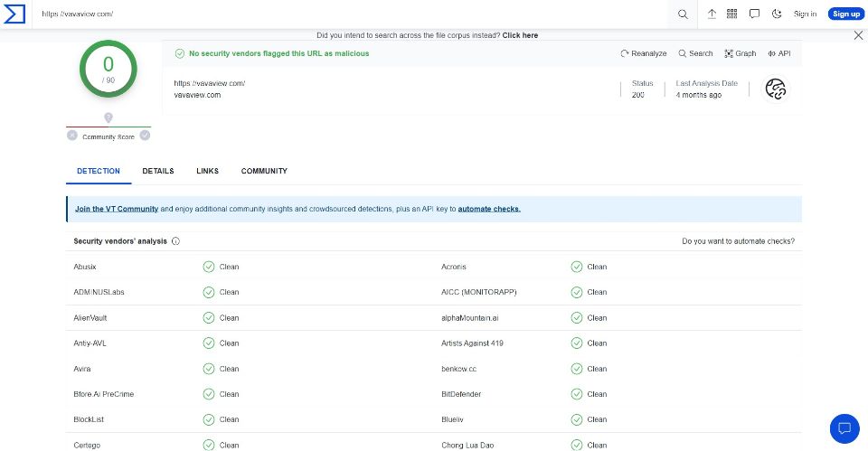Dismiss the file corpus search banner
Screen dimensions: 868x451
click(x=858, y=35)
